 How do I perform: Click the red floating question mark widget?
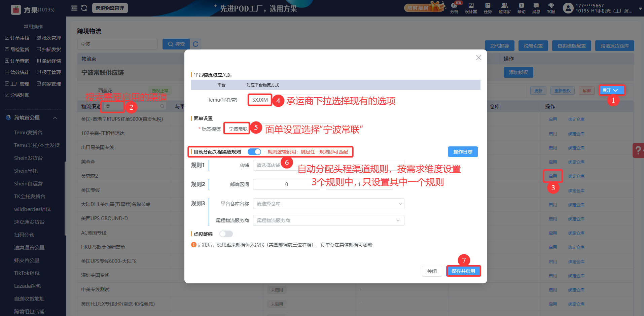pyautogui.click(x=638, y=150)
